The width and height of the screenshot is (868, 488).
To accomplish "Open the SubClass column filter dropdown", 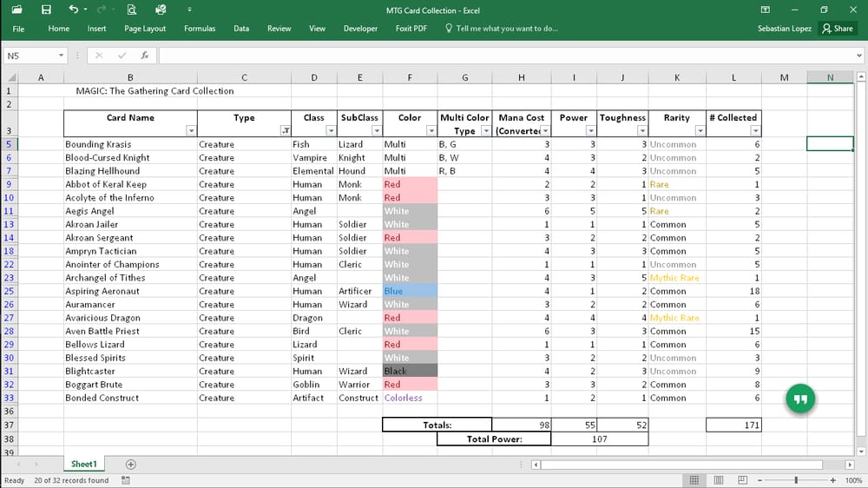I will pyautogui.click(x=377, y=131).
